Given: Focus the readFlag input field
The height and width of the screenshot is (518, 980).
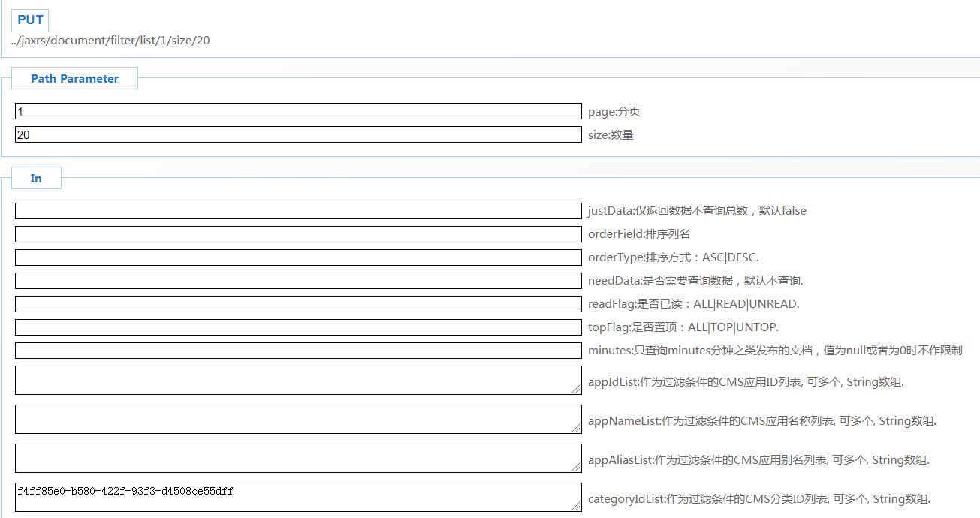Looking at the screenshot, I should 298,304.
